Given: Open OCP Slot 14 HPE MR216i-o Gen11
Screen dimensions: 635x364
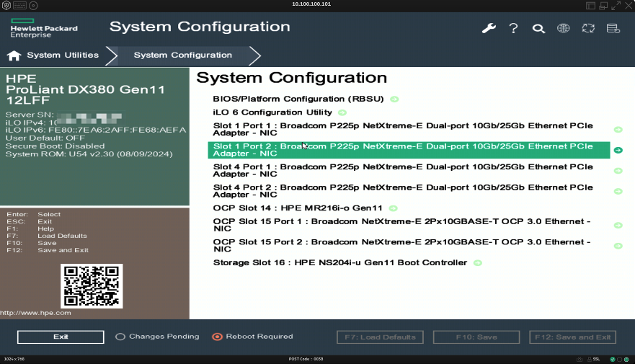Looking at the screenshot, I should coord(298,208).
